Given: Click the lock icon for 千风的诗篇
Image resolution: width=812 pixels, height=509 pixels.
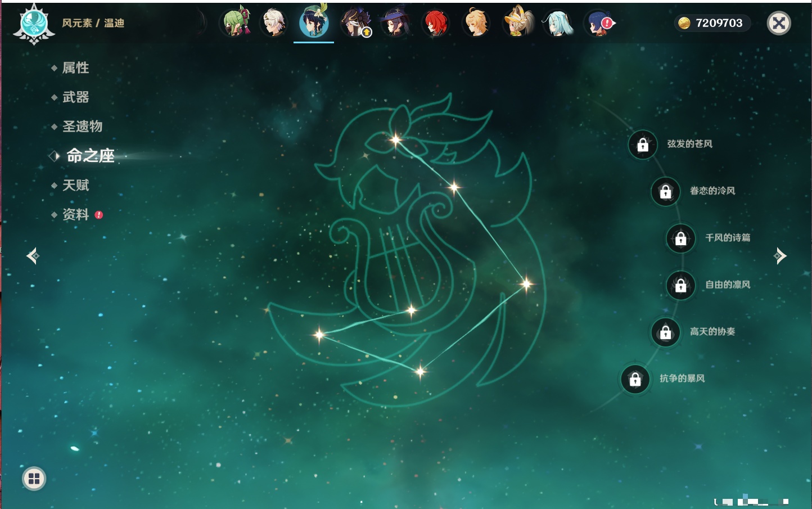Looking at the screenshot, I should tap(680, 238).
